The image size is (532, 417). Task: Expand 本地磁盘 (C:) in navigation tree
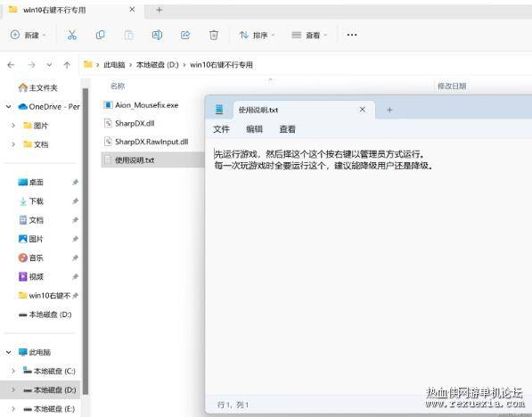pyautogui.click(x=12, y=372)
